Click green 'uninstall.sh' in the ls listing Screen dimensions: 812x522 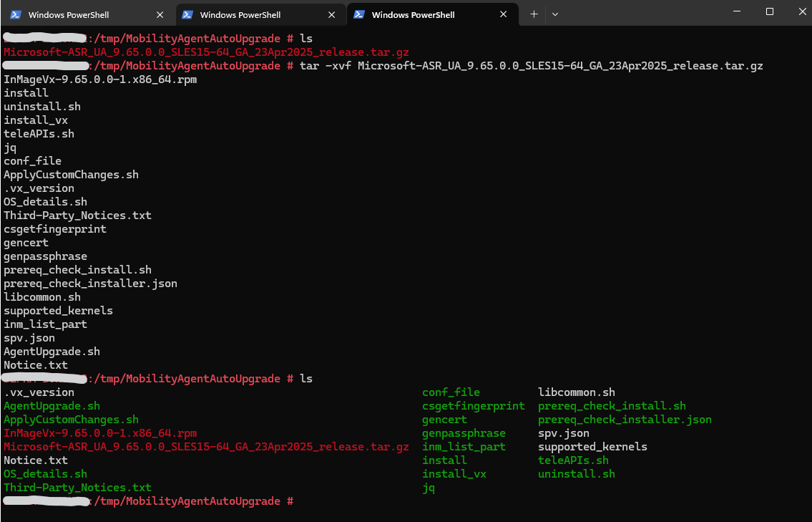(577, 474)
